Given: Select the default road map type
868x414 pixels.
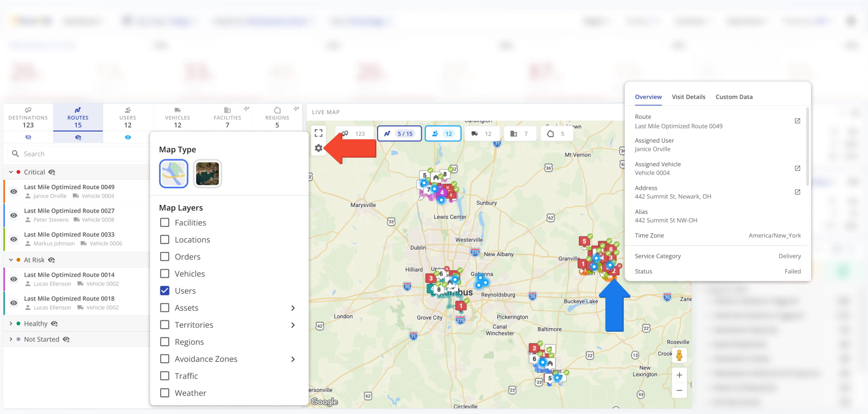Looking at the screenshot, I should (174, 173).
